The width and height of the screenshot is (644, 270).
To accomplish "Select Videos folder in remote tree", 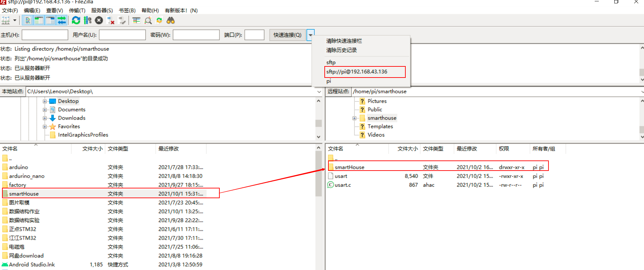I will [376, 135].
